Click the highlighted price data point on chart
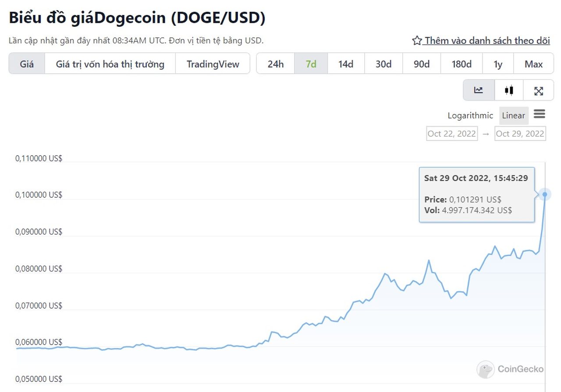The width and height of the screenshot is (561, 392). point(545,194)
